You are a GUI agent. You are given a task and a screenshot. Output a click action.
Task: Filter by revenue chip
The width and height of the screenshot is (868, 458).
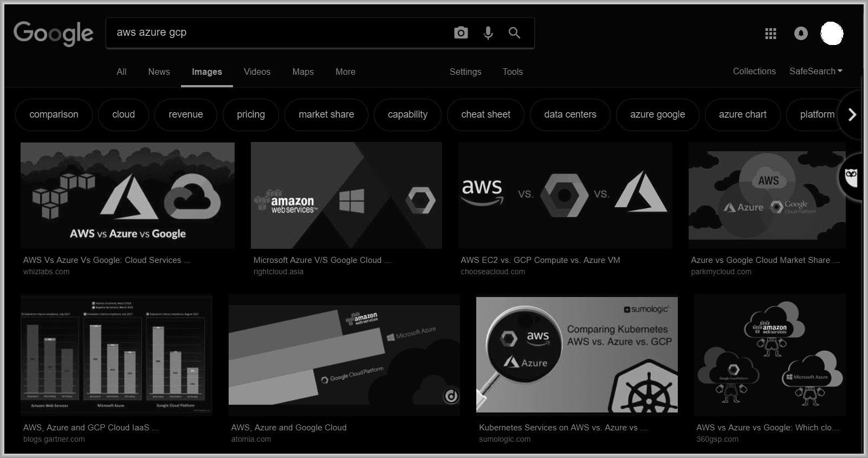[186, 114]
